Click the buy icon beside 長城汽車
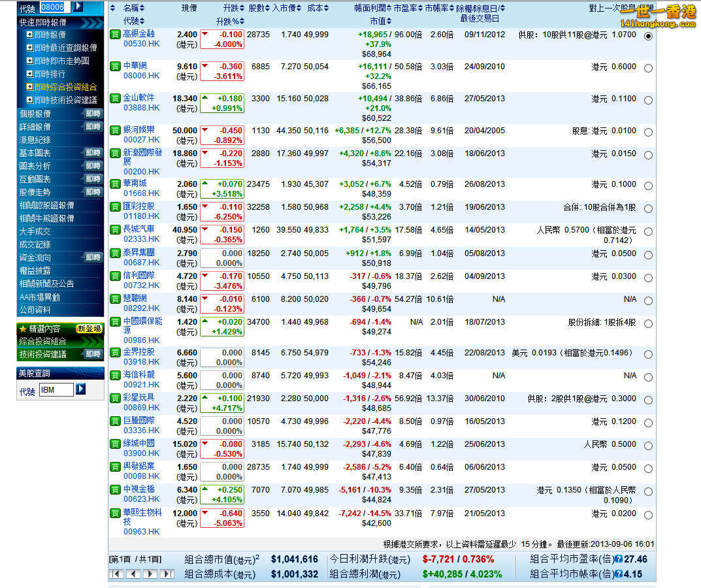The height and width of the screenshot is (588, 701). pos(116,230)
